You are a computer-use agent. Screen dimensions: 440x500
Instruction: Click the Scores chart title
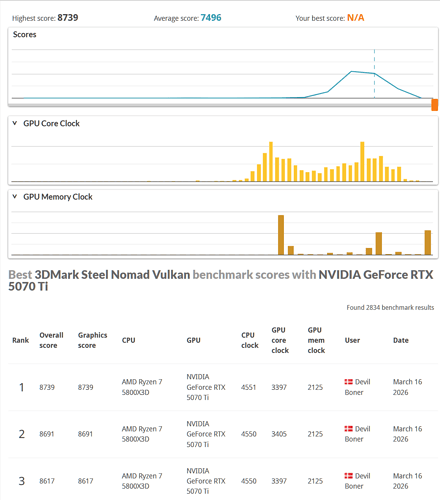point(24,34)
